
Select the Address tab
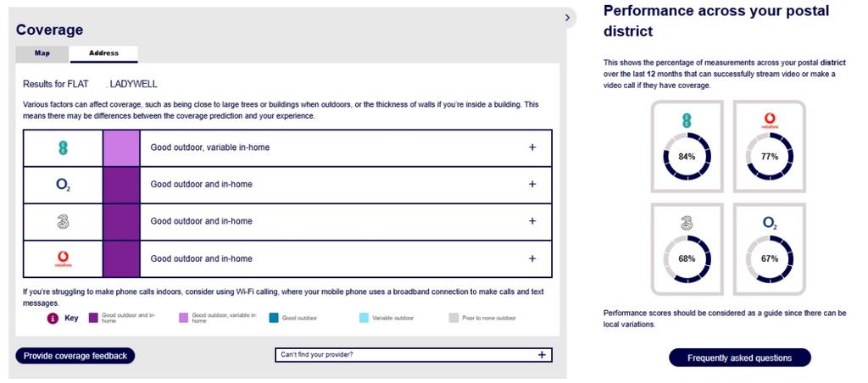pyautogui.click(x=103, y=53)
